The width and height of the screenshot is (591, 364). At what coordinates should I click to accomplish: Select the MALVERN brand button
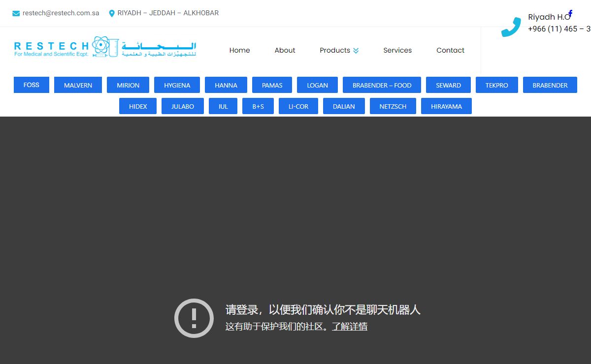[78, 85]
